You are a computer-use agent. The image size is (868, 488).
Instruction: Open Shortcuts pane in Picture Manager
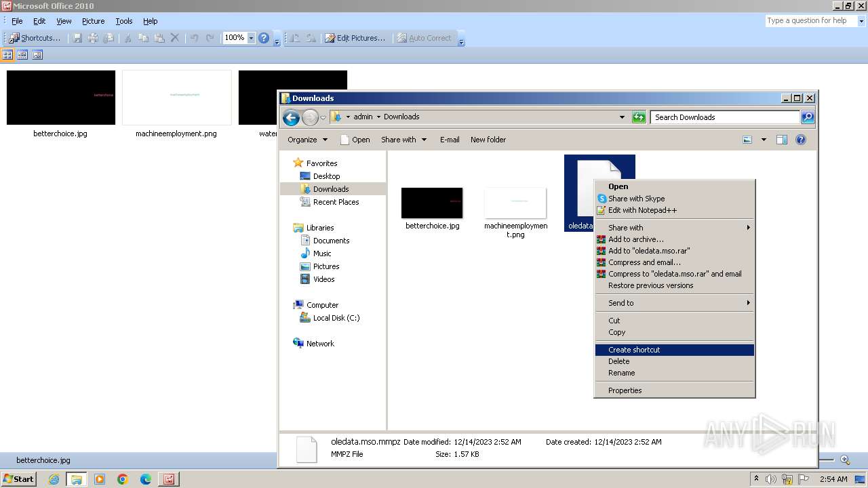click(35, 38)
